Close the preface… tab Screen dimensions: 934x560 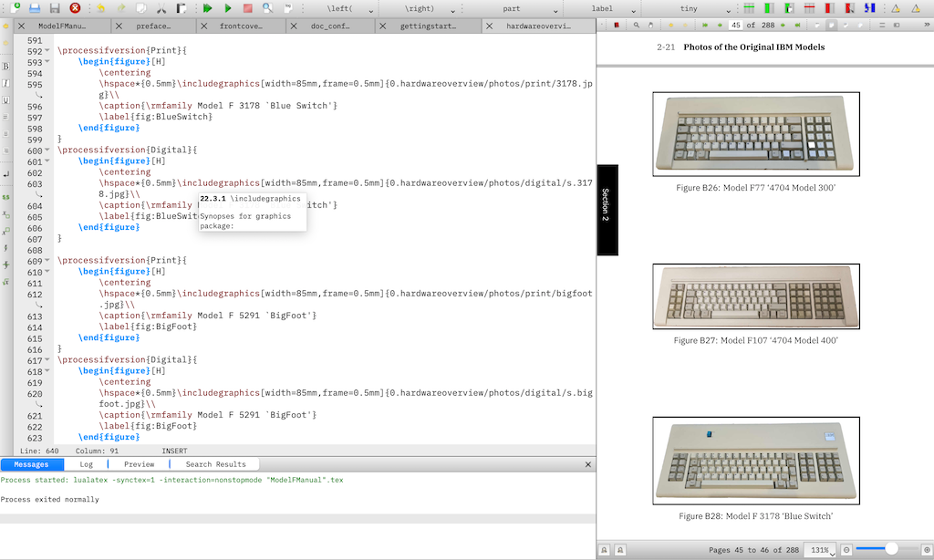click(x=117, y=26)
